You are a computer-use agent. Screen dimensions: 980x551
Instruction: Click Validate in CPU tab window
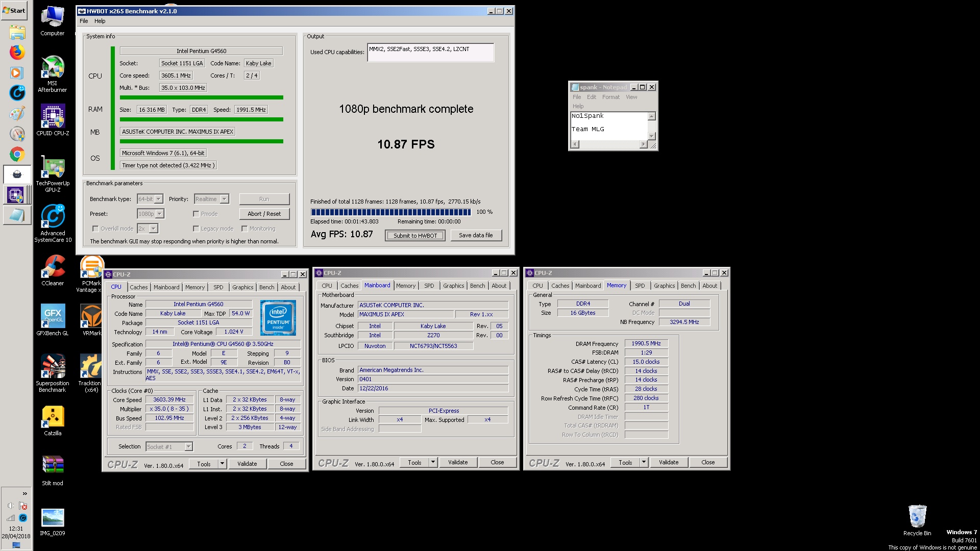pos(247,464)
